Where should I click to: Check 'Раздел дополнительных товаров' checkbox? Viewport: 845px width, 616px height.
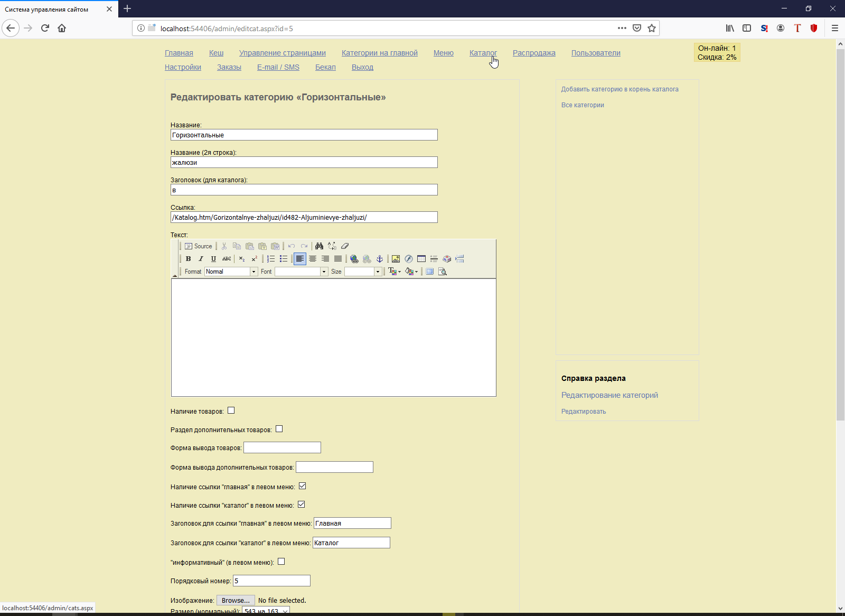tap(279, 429)
